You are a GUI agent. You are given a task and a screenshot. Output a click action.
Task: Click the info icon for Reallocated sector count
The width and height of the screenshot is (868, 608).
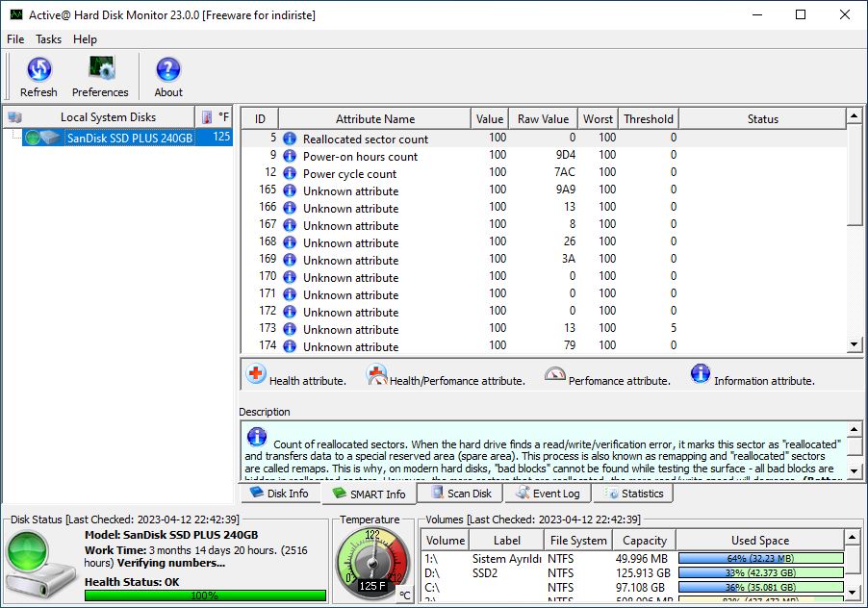click(x=290, y=139)
